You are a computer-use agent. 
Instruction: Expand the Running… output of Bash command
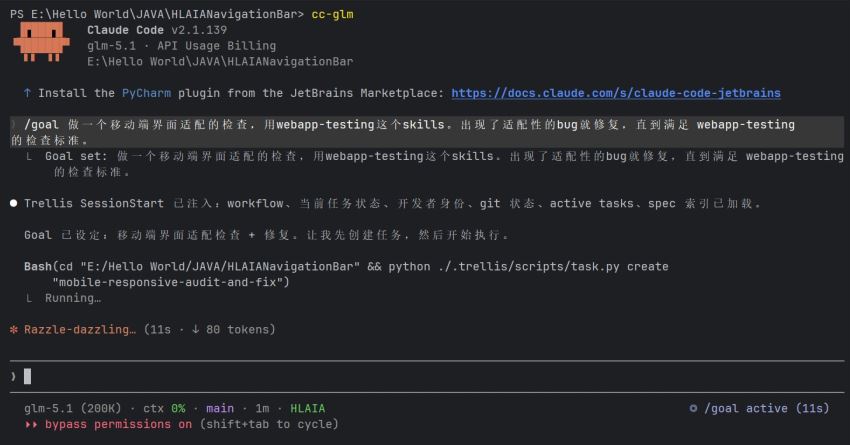click(x=73, y=298)
